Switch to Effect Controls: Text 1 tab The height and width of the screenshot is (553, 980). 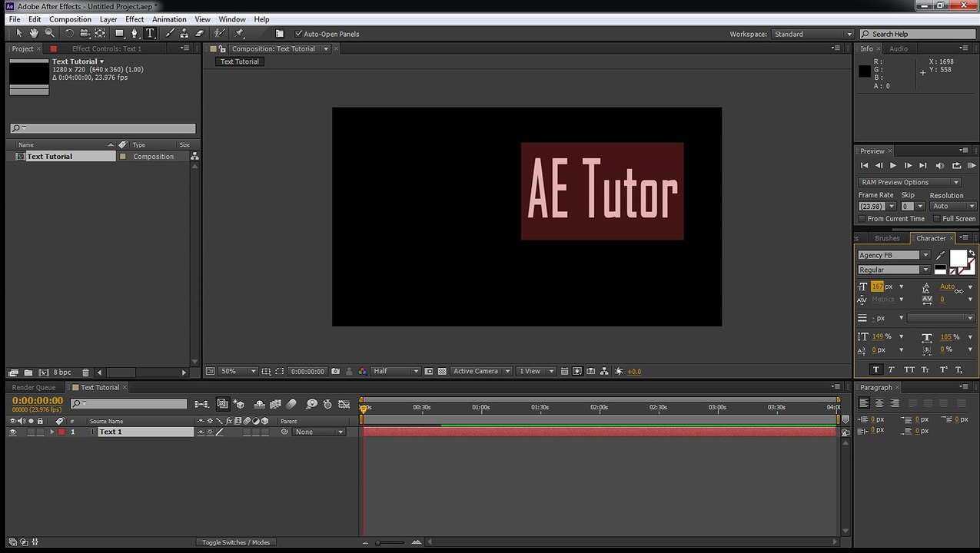click(107, 48)
